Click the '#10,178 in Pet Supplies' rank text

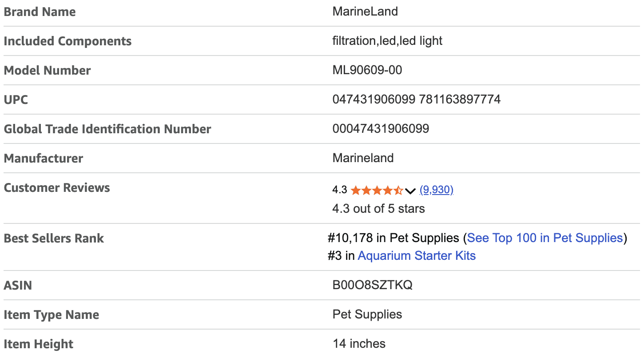tap(393, 238)
